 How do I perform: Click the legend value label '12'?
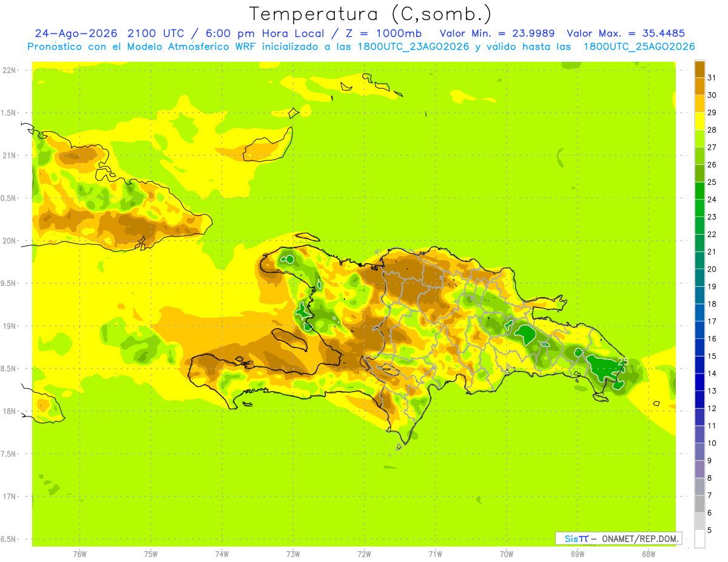coord(712,408)
